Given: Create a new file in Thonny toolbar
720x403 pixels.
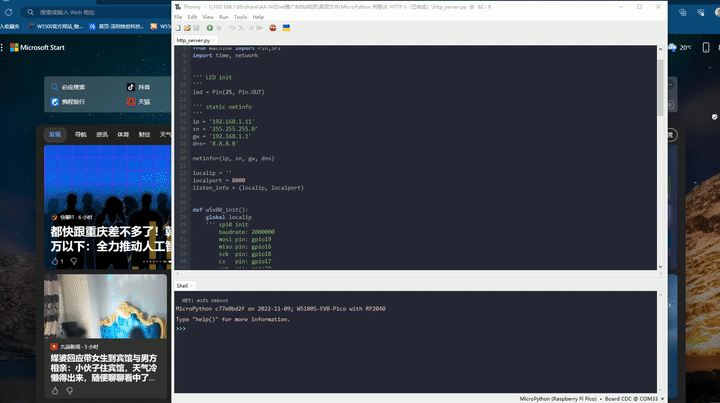Looking at the screenshot, I should click(x=178, y=28).
